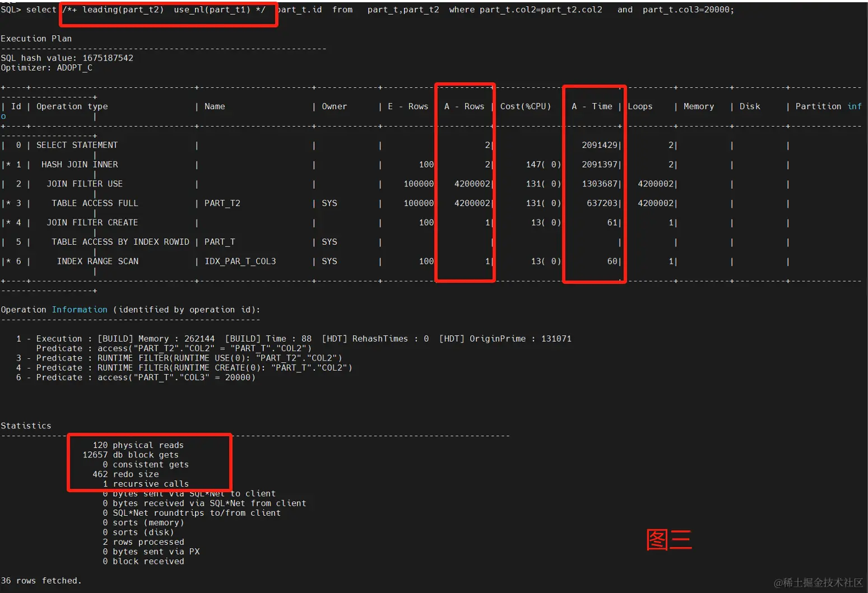Image resolution: width=868 pixels, height=593 pixels.
Task: Click the Statistics heading
Action: [x=26, y=426]
